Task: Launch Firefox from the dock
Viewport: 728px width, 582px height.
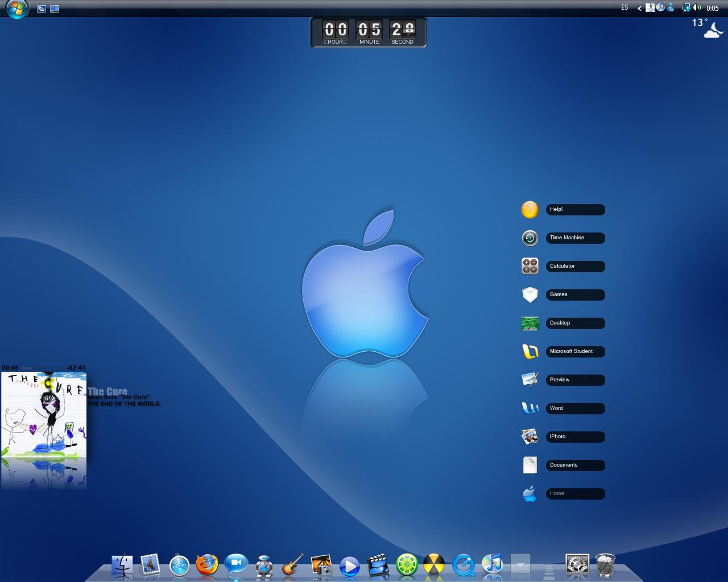Action: click(207, 565)
